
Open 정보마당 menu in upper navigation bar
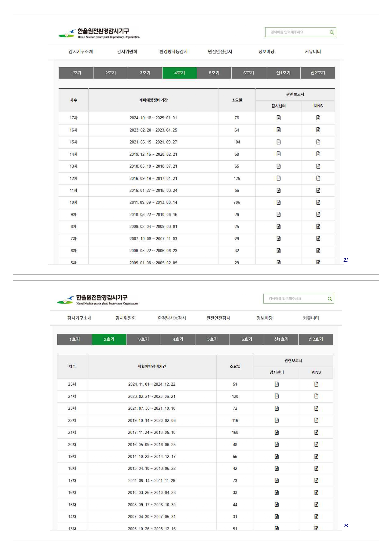click(266, 52)
